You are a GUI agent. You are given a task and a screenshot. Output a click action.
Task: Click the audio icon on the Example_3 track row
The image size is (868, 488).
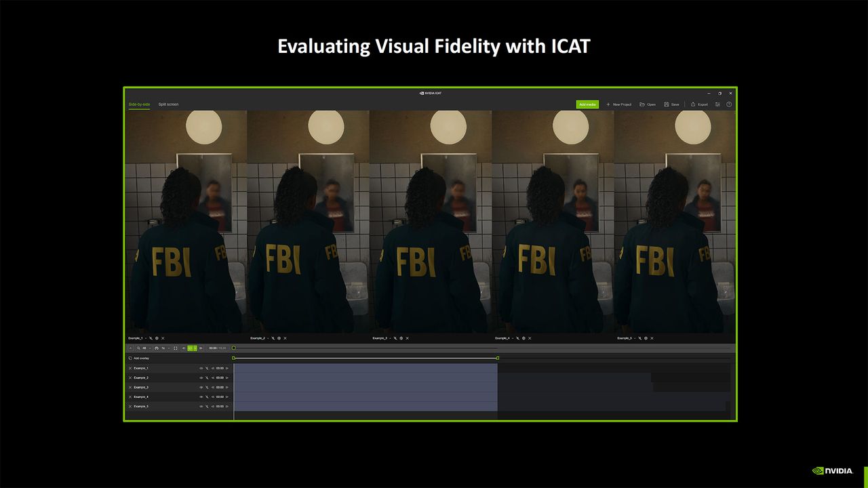tap(207, 387)
